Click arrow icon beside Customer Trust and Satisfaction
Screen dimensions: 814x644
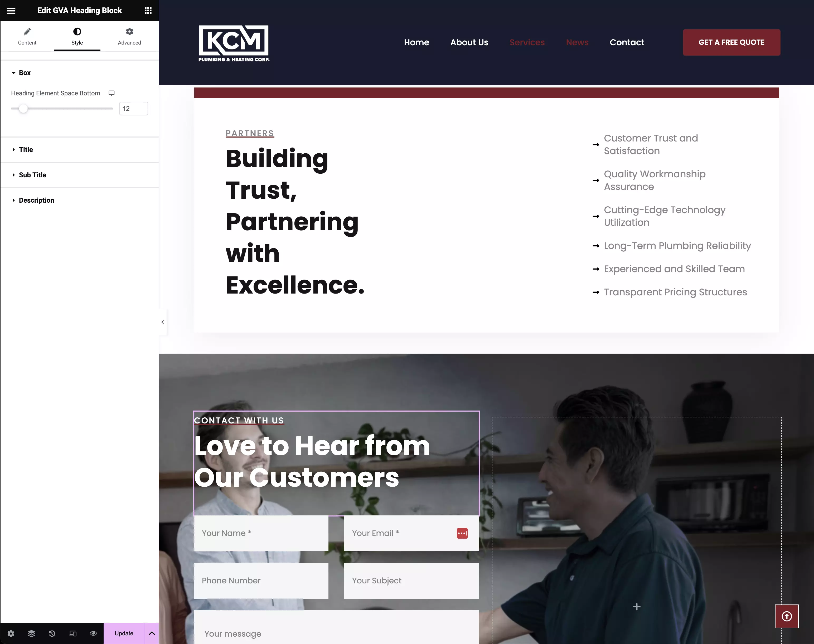click(596, 145)
